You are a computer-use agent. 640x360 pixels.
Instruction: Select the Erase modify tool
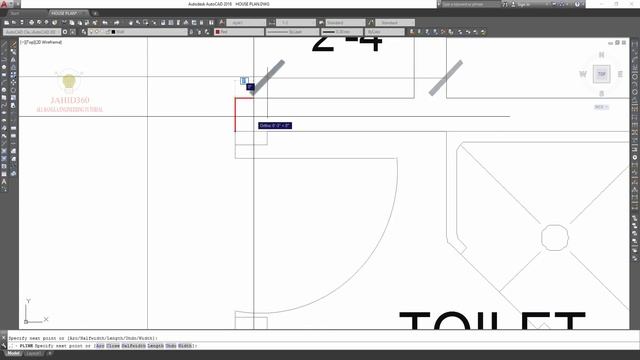[x=13, y=44]
